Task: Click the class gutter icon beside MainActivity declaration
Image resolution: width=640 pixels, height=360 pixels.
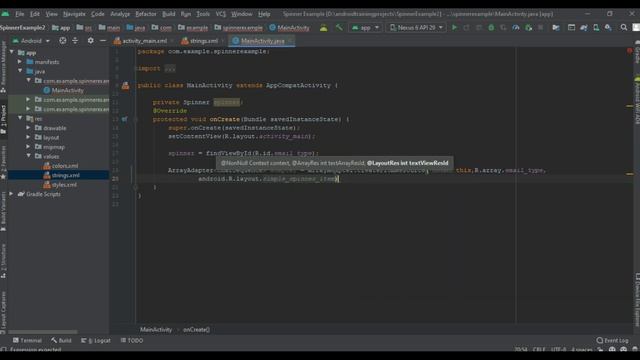Action: tap(125, 85)
